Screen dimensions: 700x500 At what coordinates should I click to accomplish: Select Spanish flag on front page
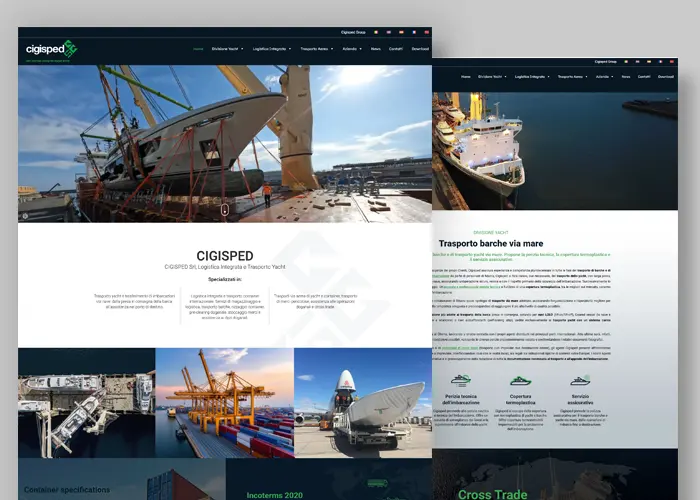[x=401, y=32]
